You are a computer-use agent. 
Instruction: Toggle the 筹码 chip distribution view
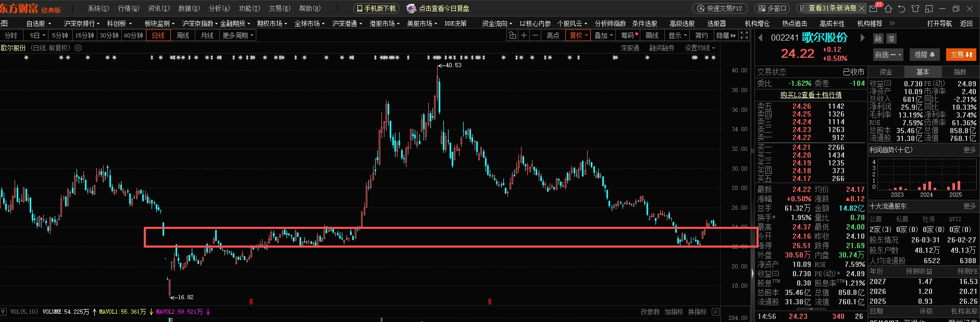(629, 35)
